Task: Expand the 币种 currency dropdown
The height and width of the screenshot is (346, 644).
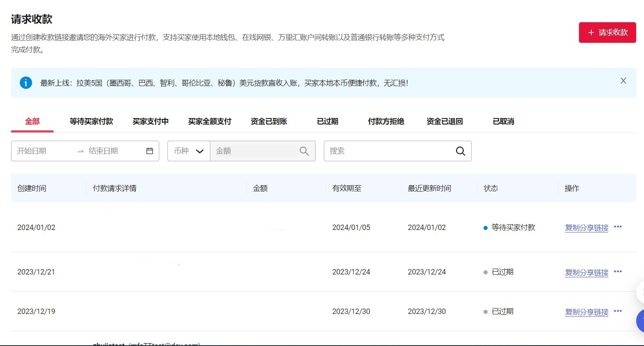Action: click(189, 151)
